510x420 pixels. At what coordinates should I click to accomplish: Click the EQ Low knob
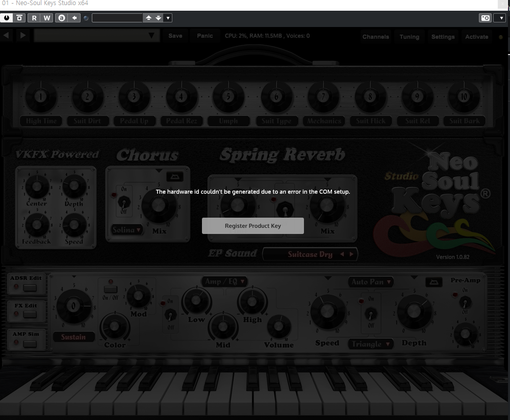click(196, 300)
